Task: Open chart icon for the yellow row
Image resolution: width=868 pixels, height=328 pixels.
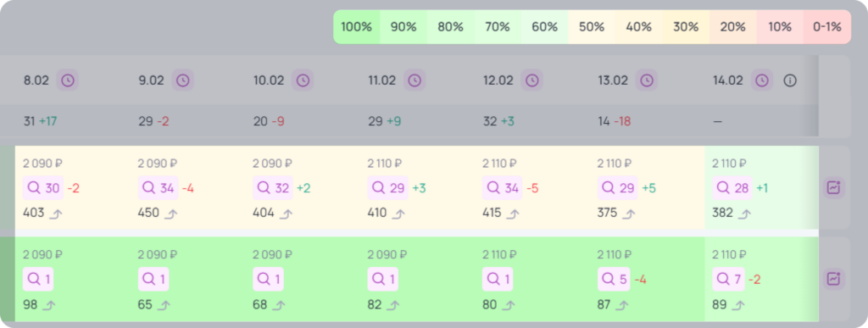Action: click(x=834, y=188)
